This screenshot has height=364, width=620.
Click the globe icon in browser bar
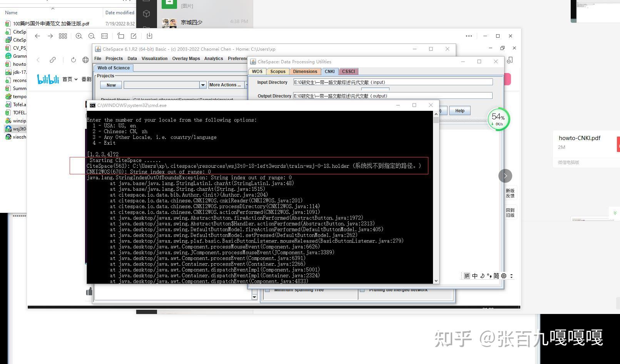pyautogui.click(x=85, y=60)
